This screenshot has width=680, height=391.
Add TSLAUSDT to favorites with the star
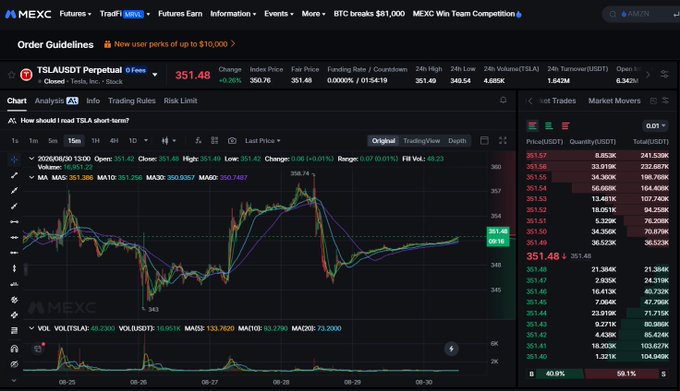coord(11,75)
